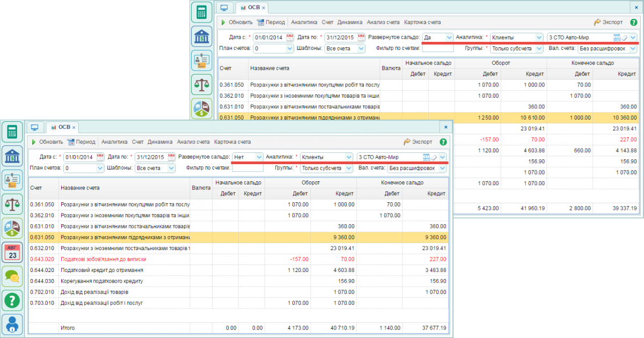This screenshot has height=338, width=644.
Task: Click the small green help icon in back window toolbar
Action: 634,23
